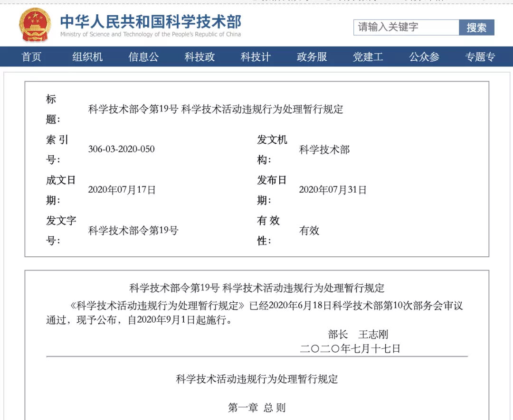Click the document number 科学技术部令第19号
513x420 pixels.
click(133, 230)
